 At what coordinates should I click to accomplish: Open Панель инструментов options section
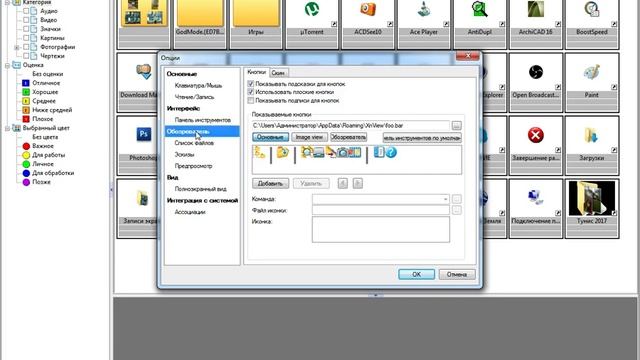point(202,120)
